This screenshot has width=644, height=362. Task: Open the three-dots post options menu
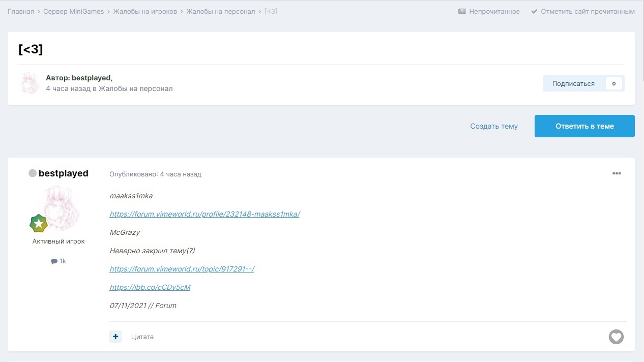[617, 174]
